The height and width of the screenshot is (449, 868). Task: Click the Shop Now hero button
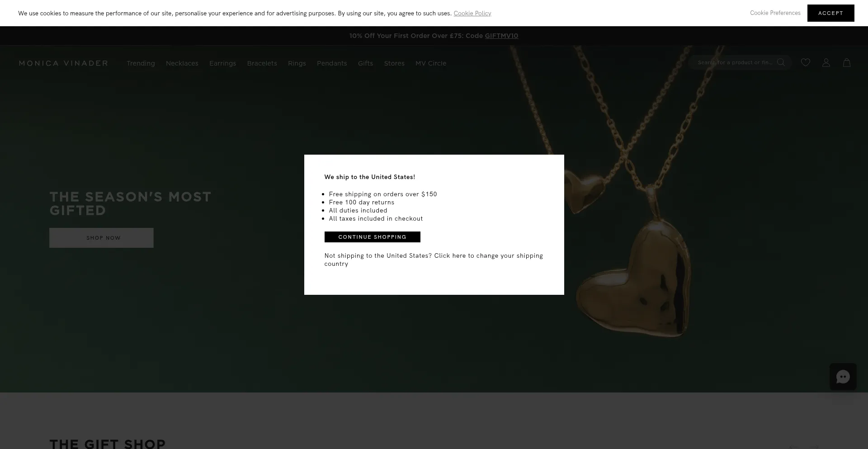(x=101, y=238)
